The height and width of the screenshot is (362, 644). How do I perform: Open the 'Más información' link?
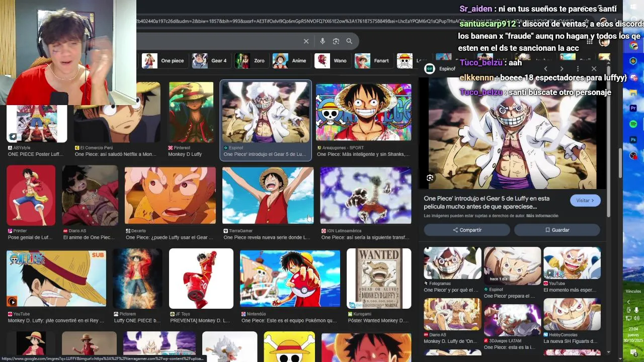click(542, 216)
